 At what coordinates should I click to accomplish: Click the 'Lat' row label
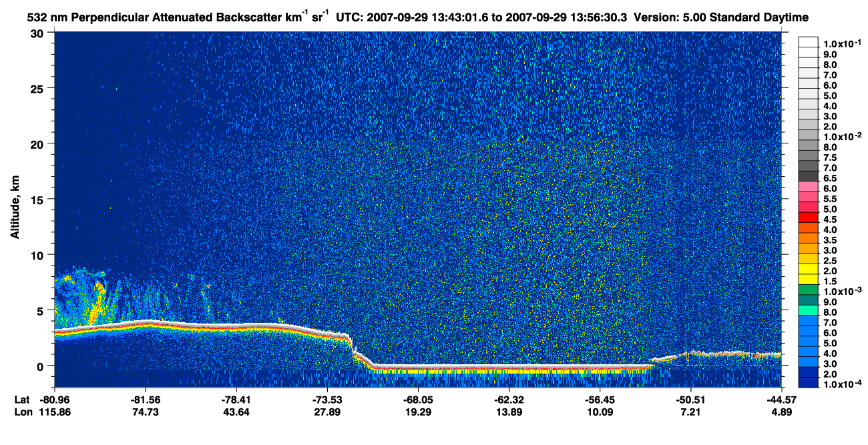point(22,400)
